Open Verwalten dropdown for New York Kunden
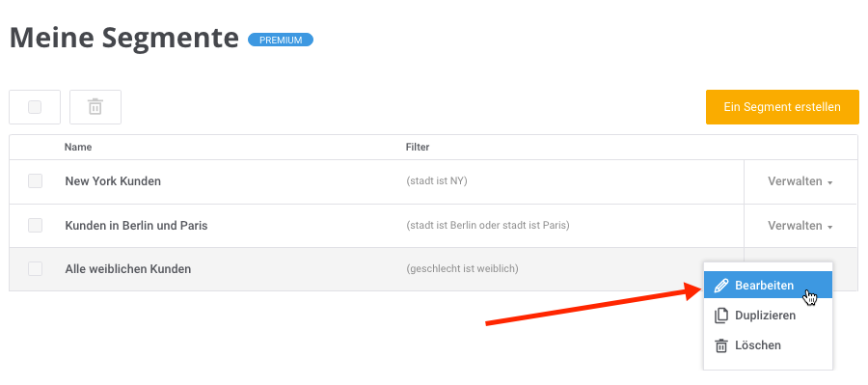 coord(800,181)
